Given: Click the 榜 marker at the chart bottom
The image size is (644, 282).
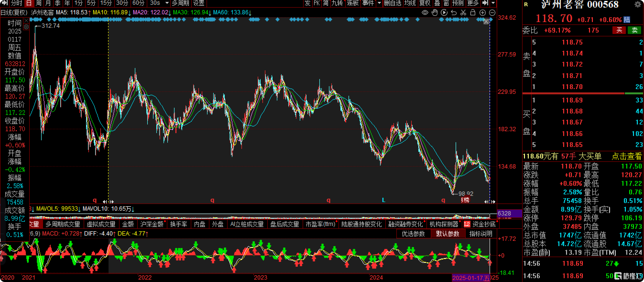Looking at the screenshot, I should (465, 200).
